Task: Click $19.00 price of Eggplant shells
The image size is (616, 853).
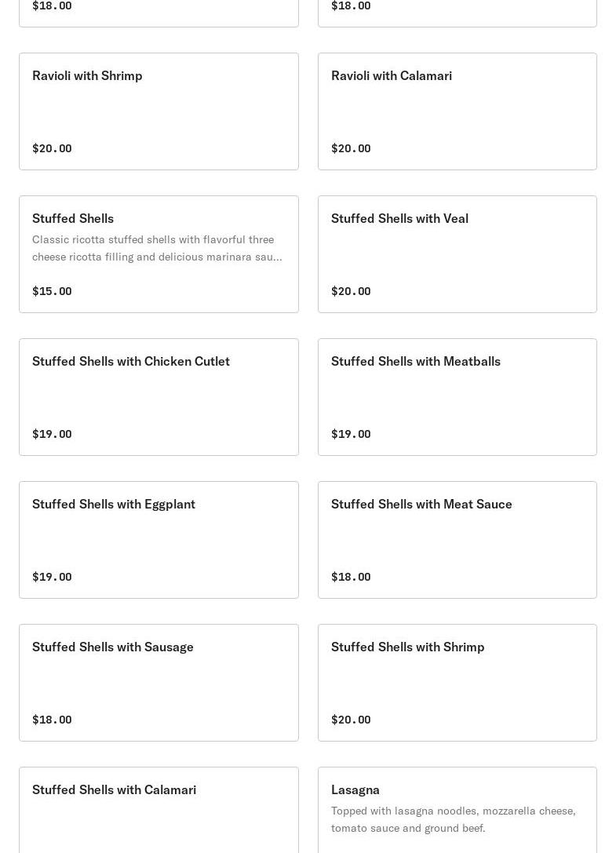Action: 52,577
